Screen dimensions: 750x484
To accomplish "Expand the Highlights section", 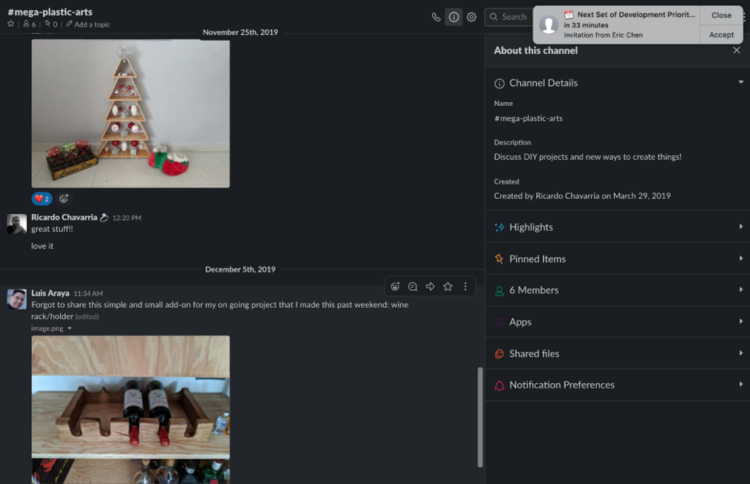I will coord(618,227).
